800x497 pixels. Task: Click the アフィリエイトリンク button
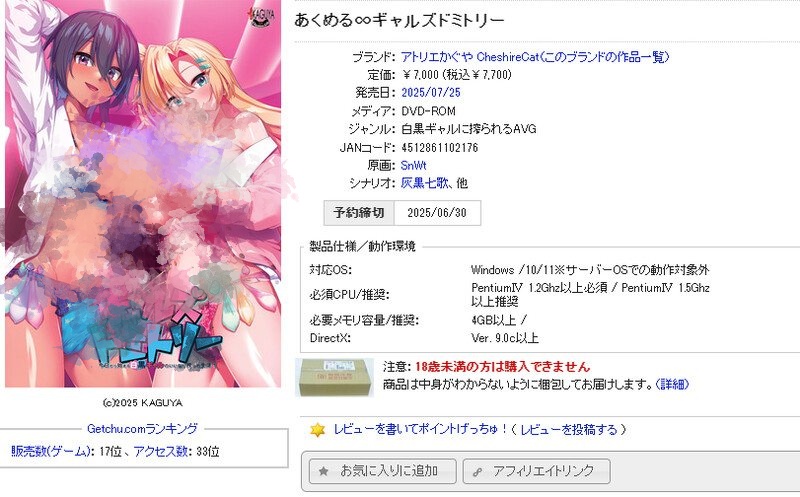pyautogui.click(x=537, y=471)
